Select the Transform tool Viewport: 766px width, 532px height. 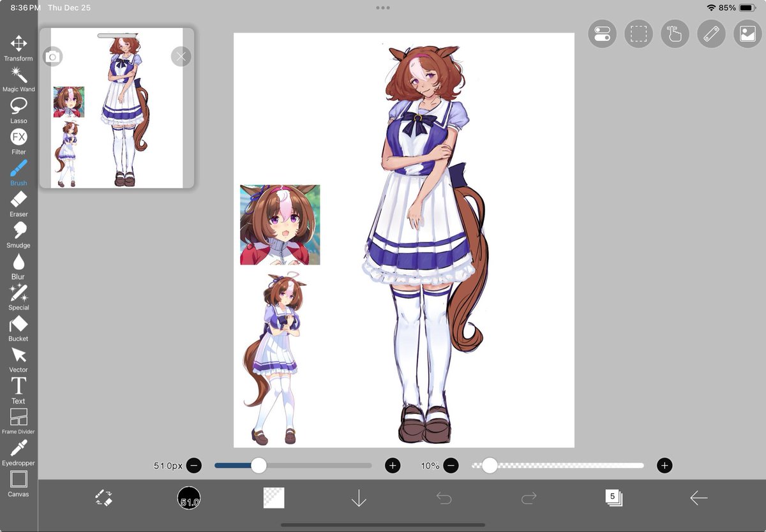click(x=19, y=48)
